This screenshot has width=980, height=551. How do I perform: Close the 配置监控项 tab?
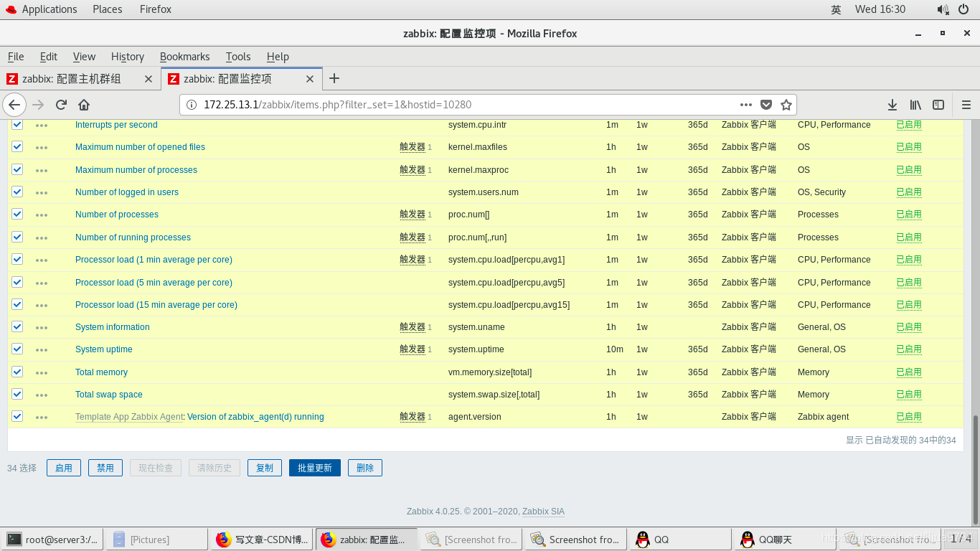[310, 79]
